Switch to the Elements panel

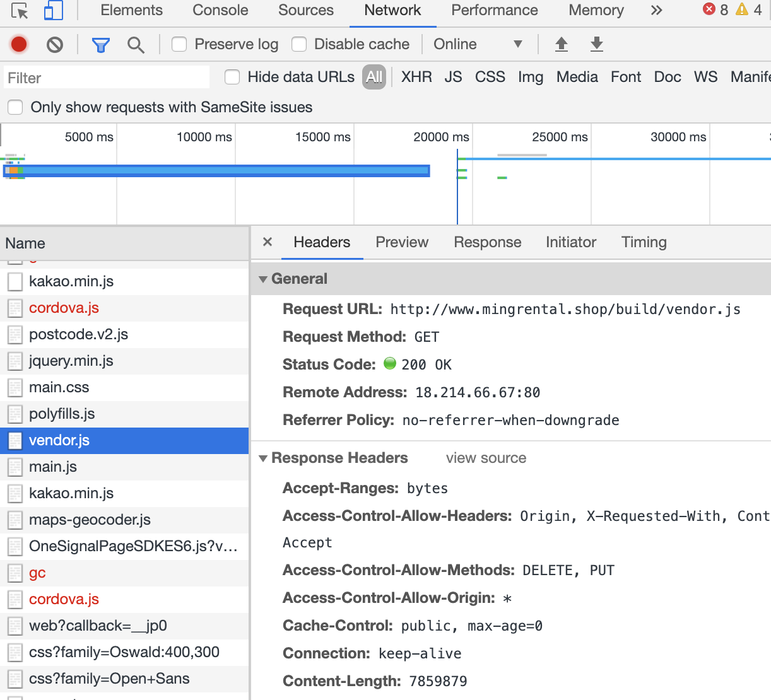pos(131,10)
